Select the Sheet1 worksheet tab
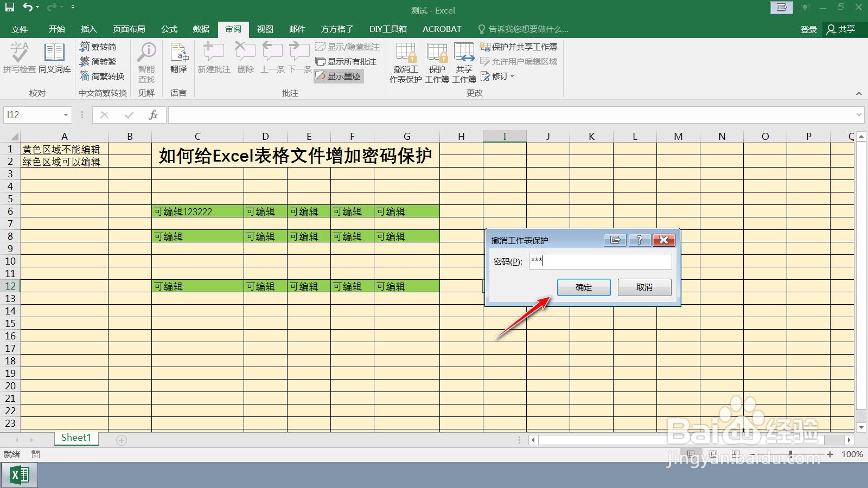This screenshot has height=488, width=868. tap(75, 438)
